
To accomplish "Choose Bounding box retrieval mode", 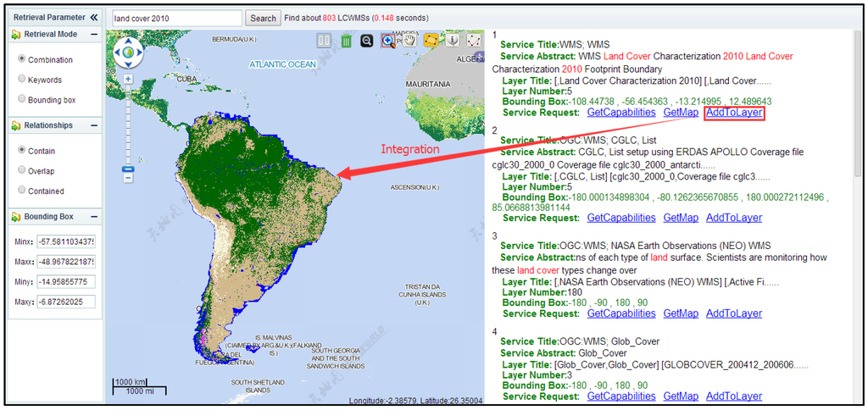I will pos(22,100).
